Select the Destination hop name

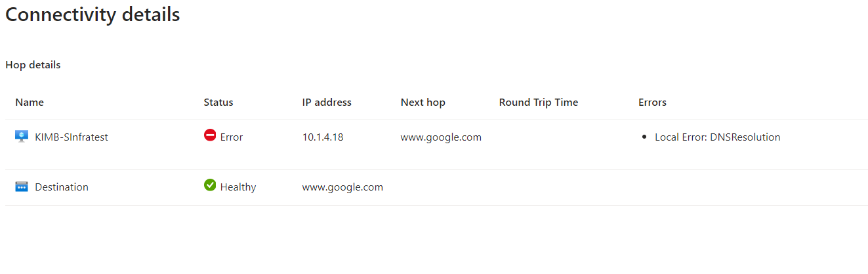[x=62, y=187]
